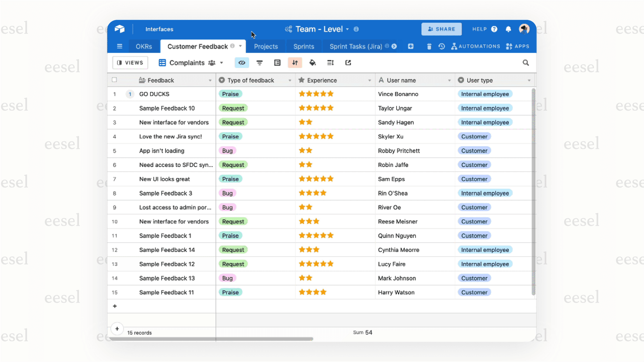Open the trash icon in the top bar
This screenshot has width=644, height=362.
tap(429, 46)
